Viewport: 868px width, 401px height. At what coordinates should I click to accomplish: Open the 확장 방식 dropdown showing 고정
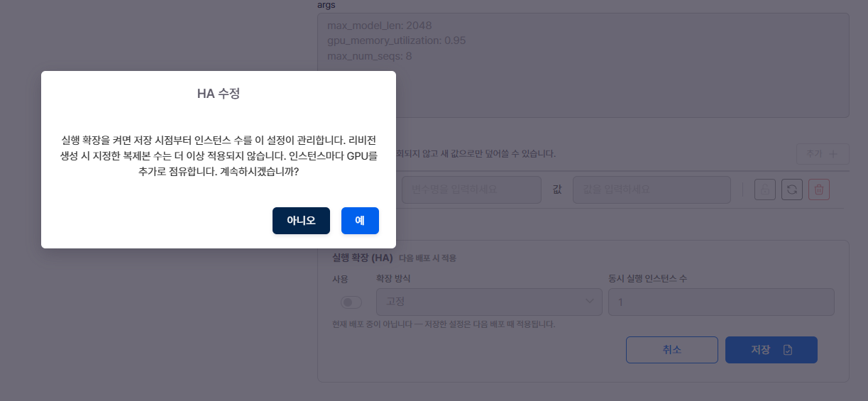pyautogui.click(x=488, y=302)
